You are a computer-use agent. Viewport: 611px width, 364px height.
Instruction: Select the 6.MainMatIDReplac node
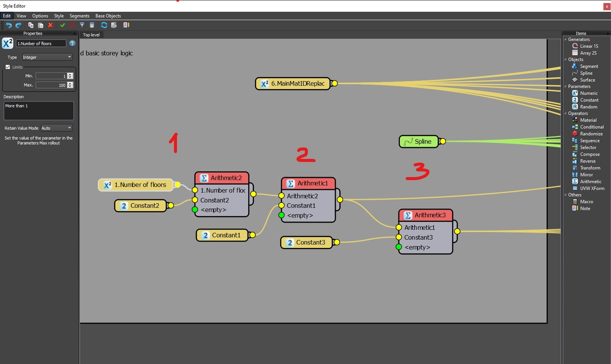click(x=293, y=83)
